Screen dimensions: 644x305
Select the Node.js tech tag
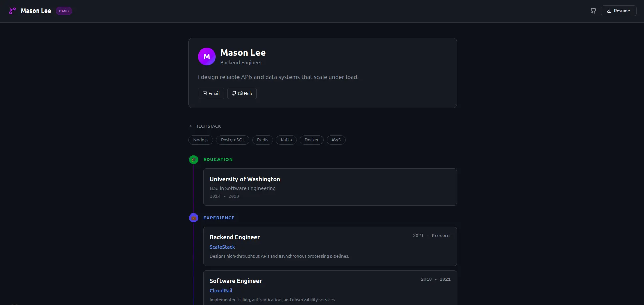click(201, 140)
